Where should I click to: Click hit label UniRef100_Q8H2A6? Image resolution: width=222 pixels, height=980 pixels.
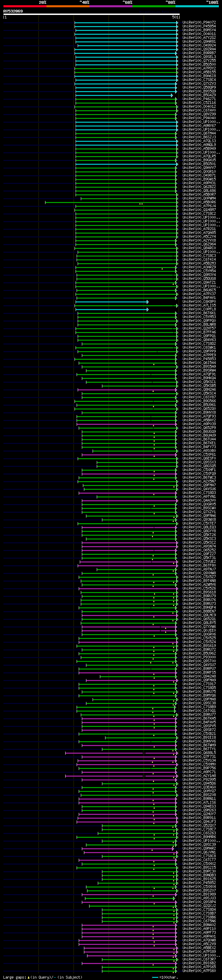coord(199,390)
